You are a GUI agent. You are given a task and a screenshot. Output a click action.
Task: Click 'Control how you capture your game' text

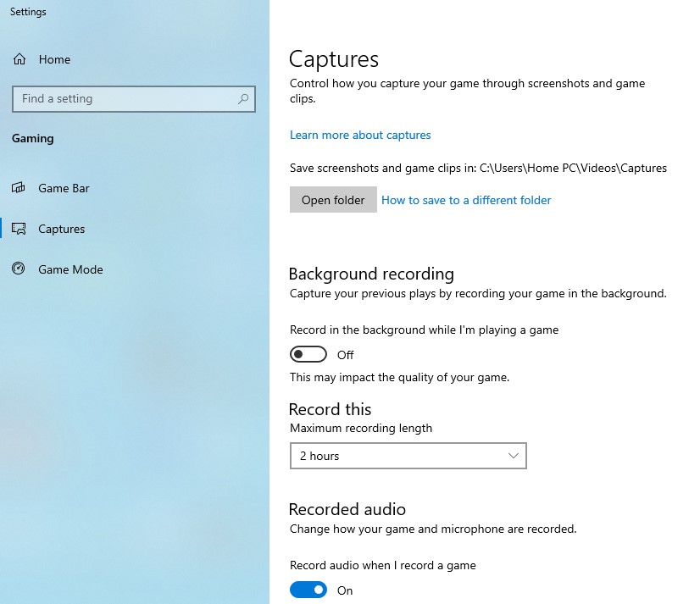(468, 91)
